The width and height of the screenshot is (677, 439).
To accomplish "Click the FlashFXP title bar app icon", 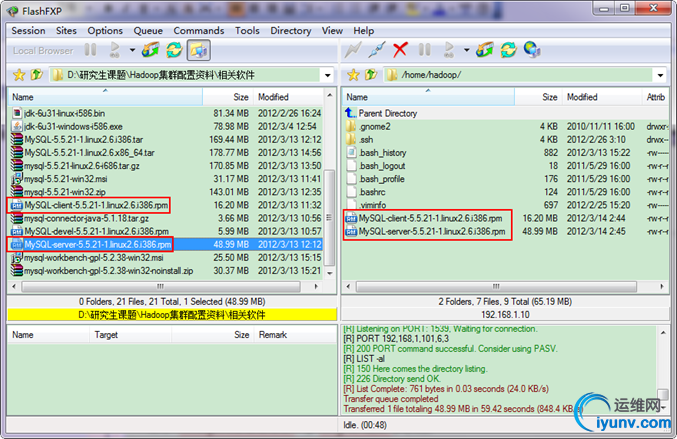I will point(12,11).
